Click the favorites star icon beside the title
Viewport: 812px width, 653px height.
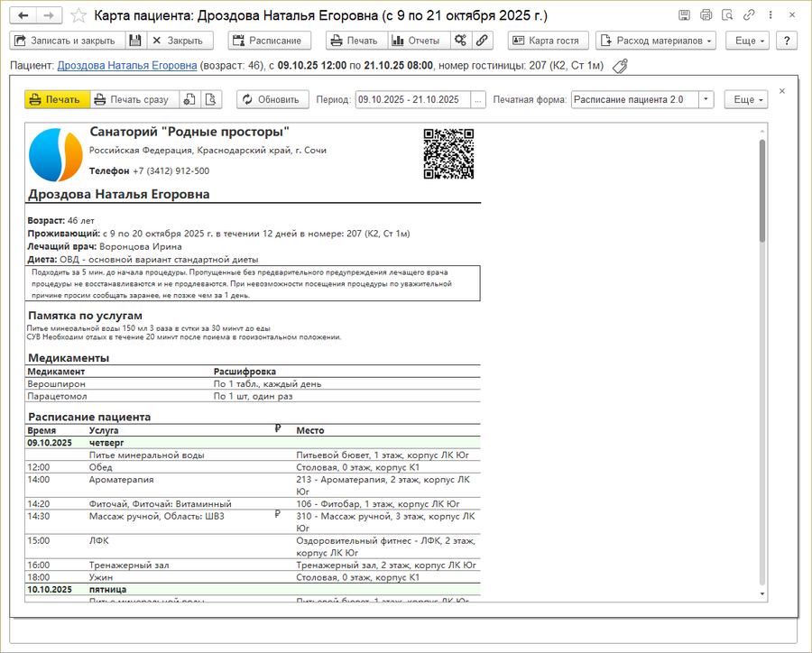(x=79, y=15)
